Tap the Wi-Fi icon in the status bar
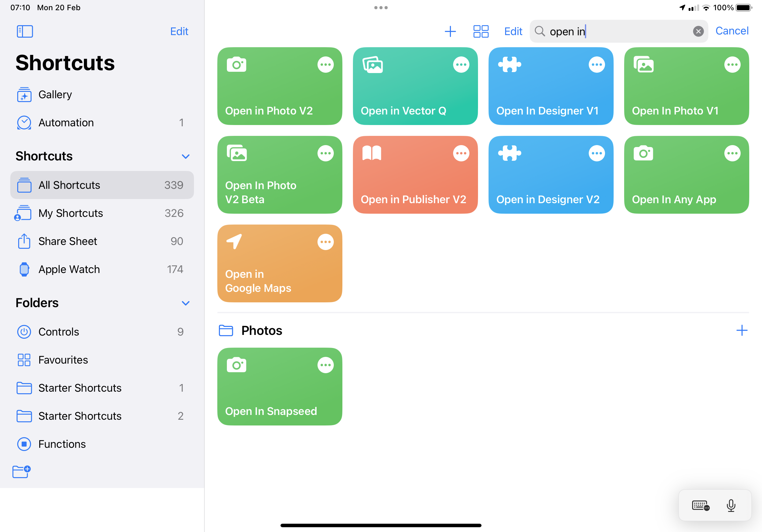This screenshot has width=762, height=532. pyautogui.click(x=706, y=8)
